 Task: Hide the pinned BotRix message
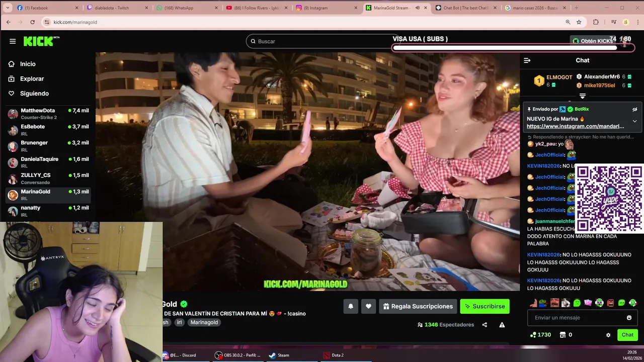point(634,109)
